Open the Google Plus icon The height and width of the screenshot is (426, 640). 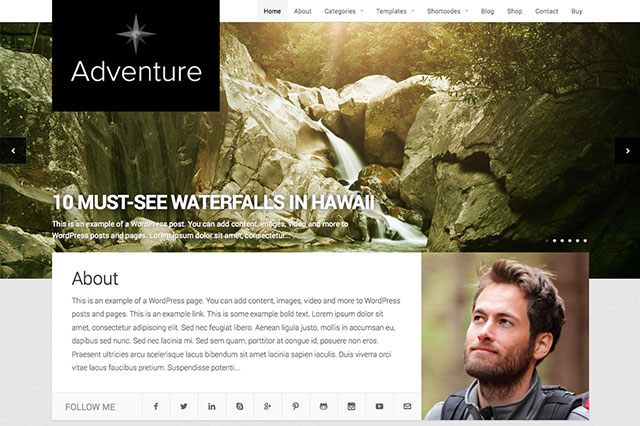point(267,406)
